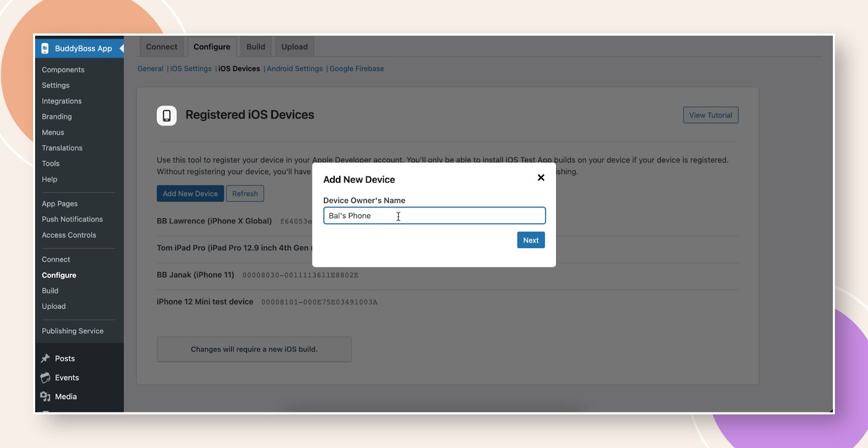Select the iOS Devices sub-tab
The width and height of the screenshot is (868, 448).
239,68
